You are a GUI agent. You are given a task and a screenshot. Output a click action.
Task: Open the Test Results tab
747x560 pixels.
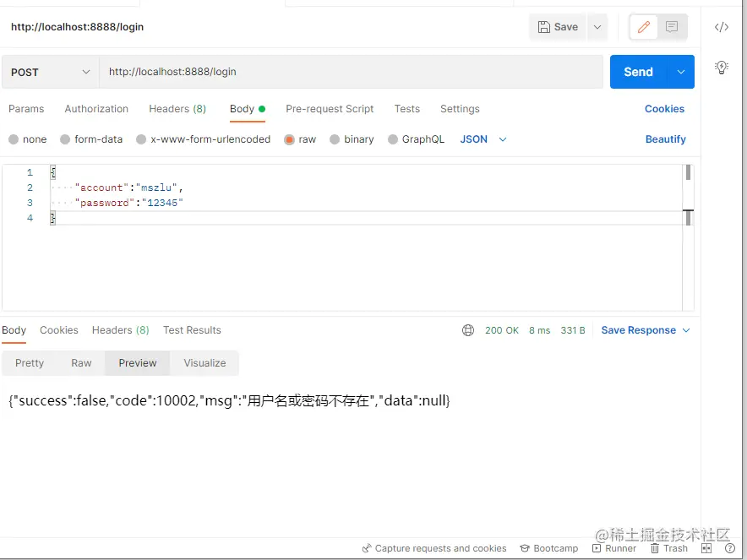192,330
